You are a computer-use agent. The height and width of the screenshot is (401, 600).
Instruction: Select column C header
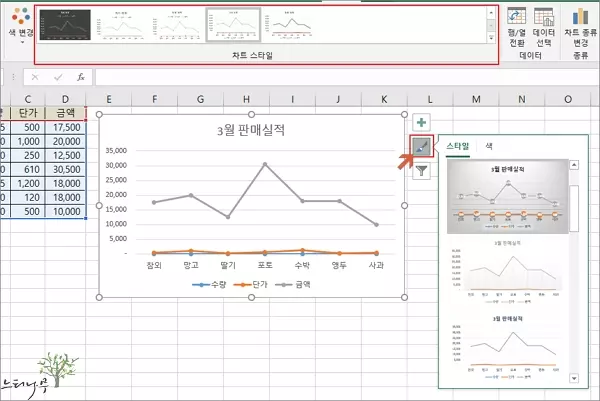tap(28, 99)
